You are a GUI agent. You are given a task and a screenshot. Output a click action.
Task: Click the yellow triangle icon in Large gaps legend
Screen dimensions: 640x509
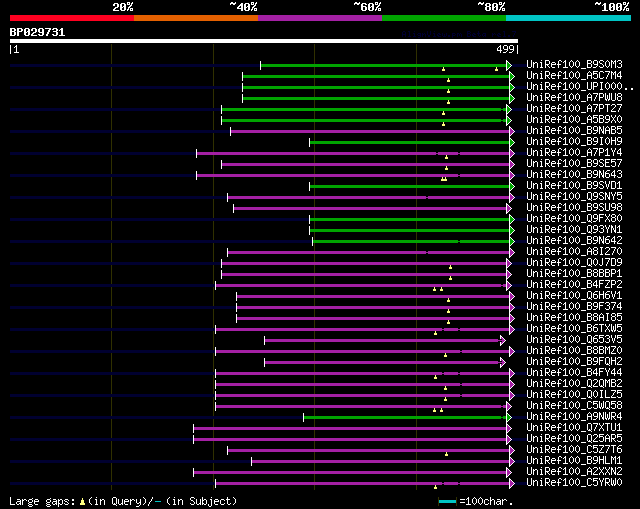point(82,502)
